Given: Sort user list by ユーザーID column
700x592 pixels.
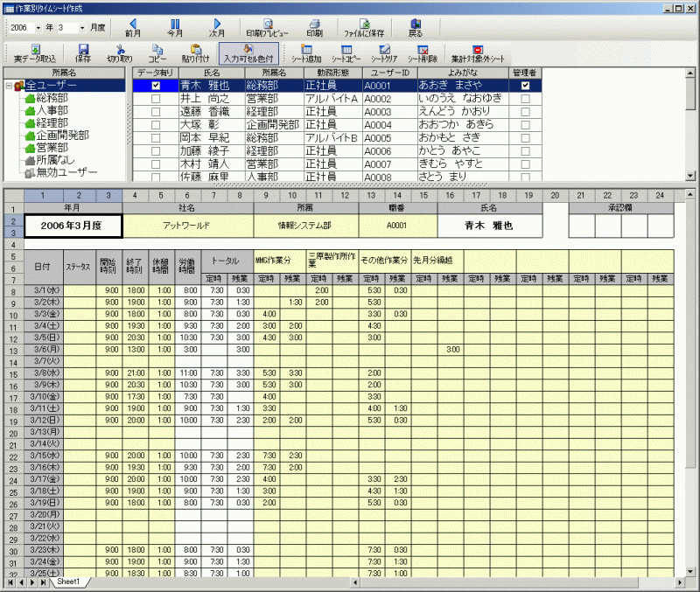Looking at the screenshot, I should 390,73.
